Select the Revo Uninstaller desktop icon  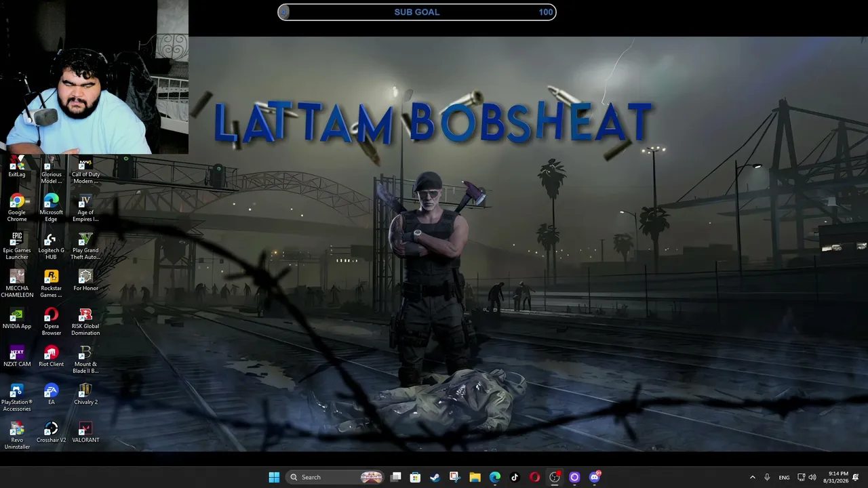tap(17, 436)
